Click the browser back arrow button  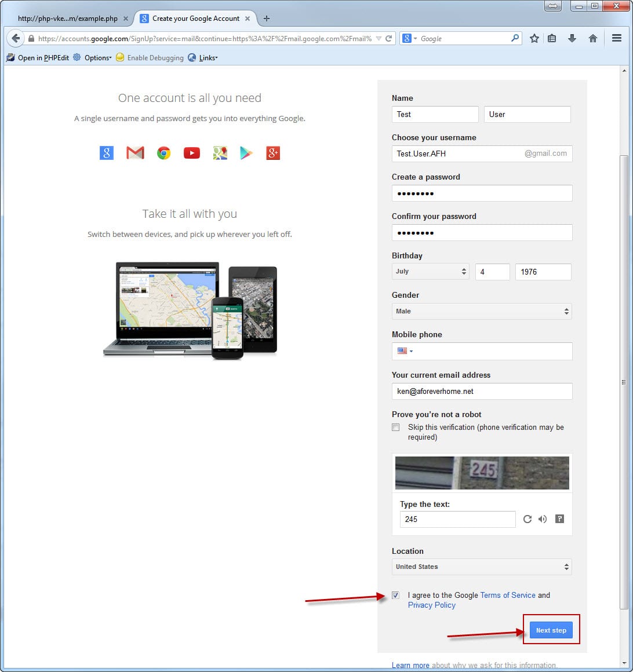click(x=16, y=38)
